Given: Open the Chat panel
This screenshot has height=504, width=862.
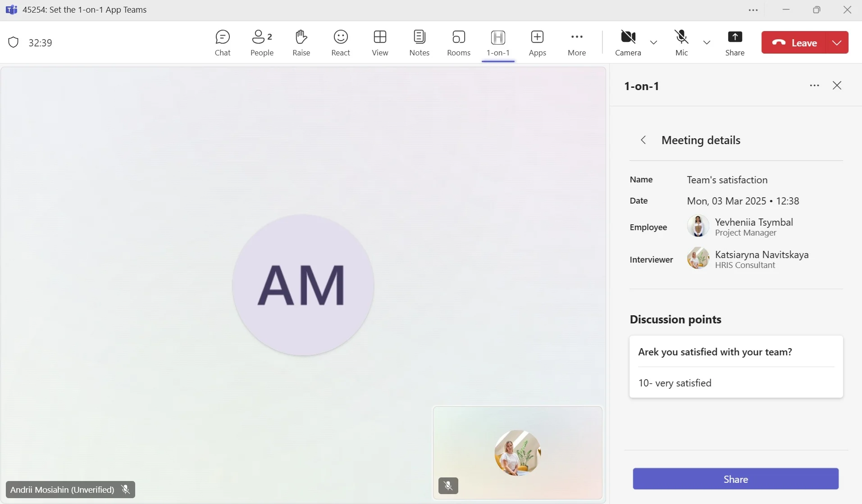Looking at the screenshot, I should (x=223, y=43).
